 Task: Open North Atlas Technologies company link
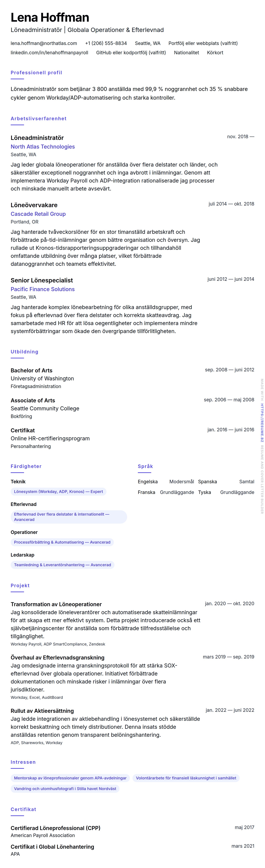coord(43,147)
